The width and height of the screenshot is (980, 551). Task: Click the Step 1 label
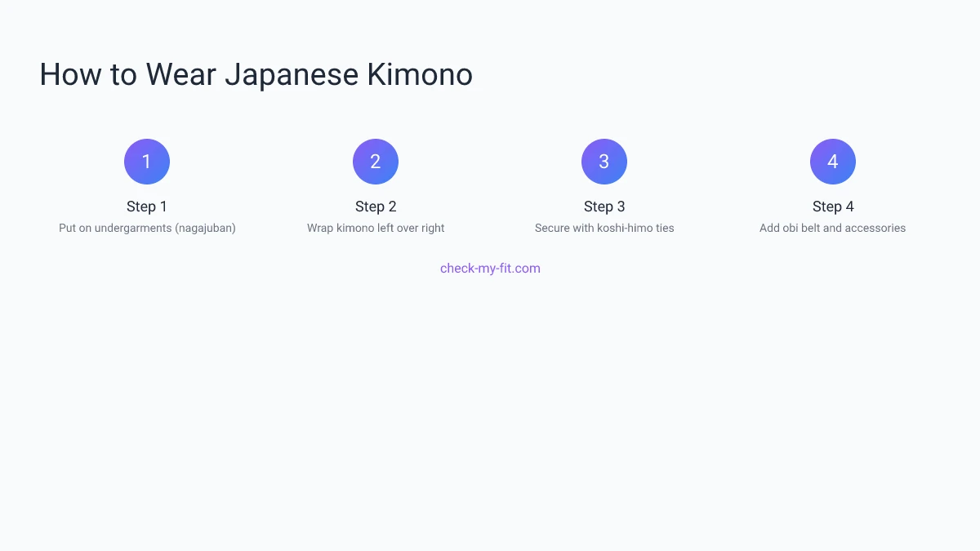pos(147,207)
